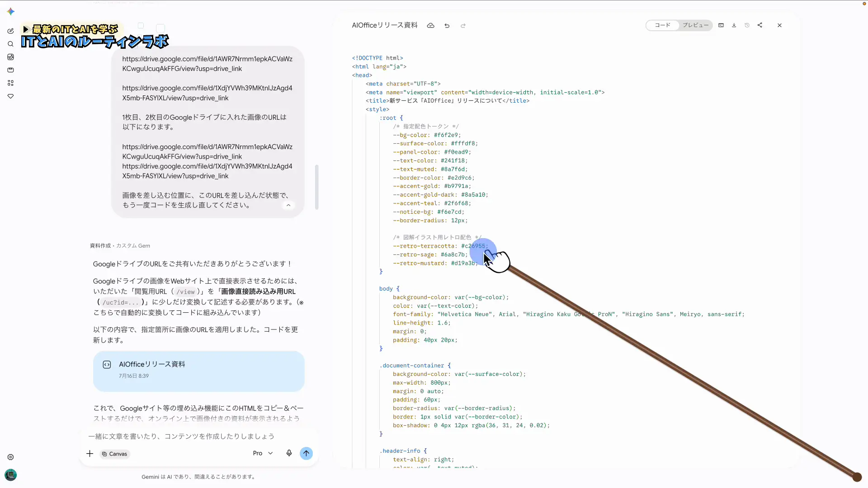Click the --accent-gold-dark: #8a5a10 line
This screenshot has width=868, height=488.
(x=440, y=195)
